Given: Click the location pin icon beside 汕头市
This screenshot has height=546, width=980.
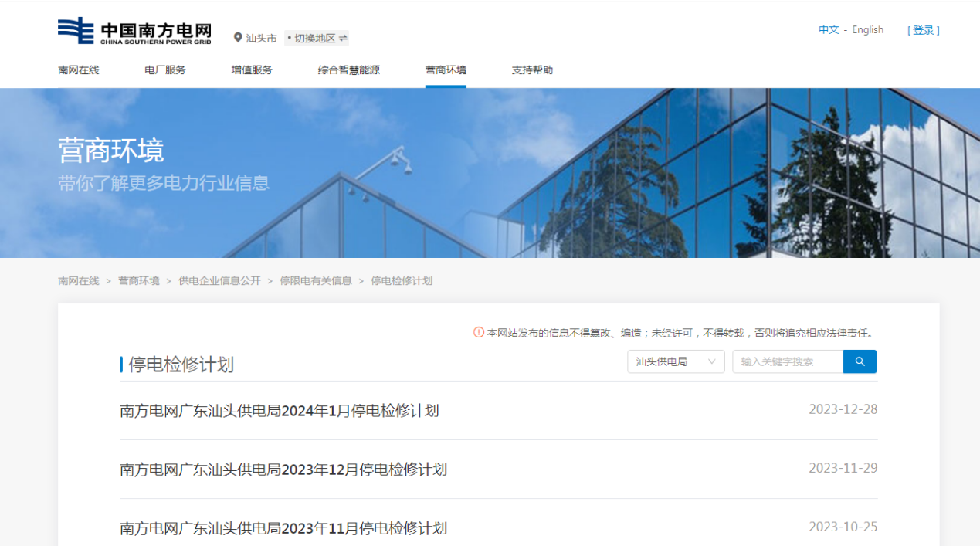Looking at the screenshot, I should click(238, 38).
